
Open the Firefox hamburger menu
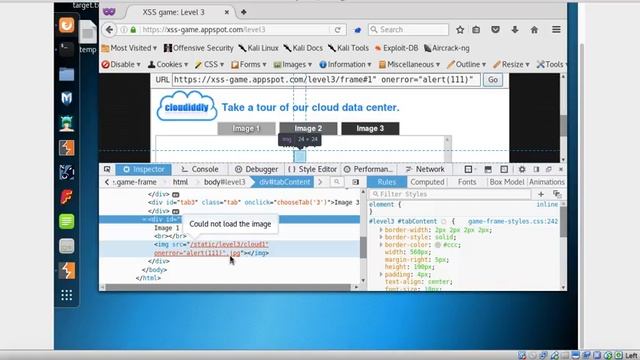[556, 29]
